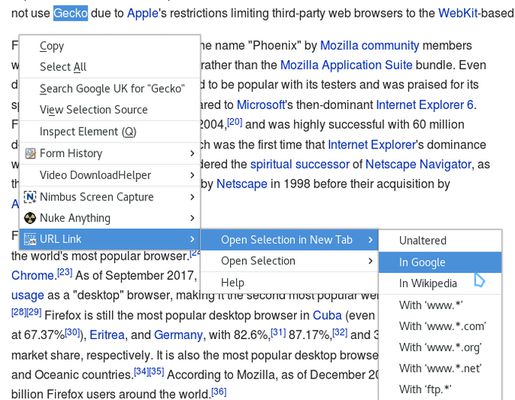Open the Mozilla community link
The height and width of the screenshot is (400, 515).
(x=369, y=45)
